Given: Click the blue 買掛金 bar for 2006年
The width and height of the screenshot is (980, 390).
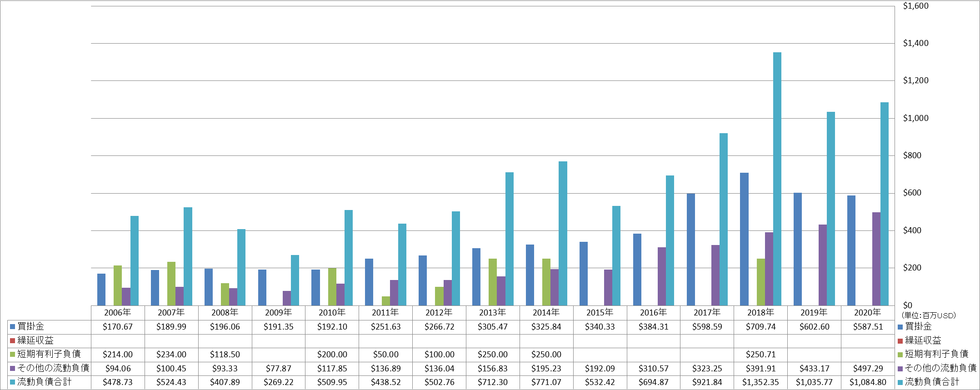Looking at the screenshot, I should (101, 290).
